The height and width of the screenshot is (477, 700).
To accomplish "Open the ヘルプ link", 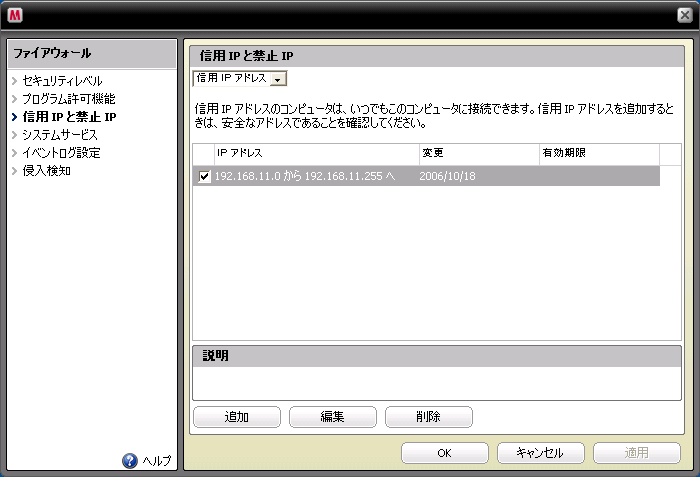I will coord(156,461).
